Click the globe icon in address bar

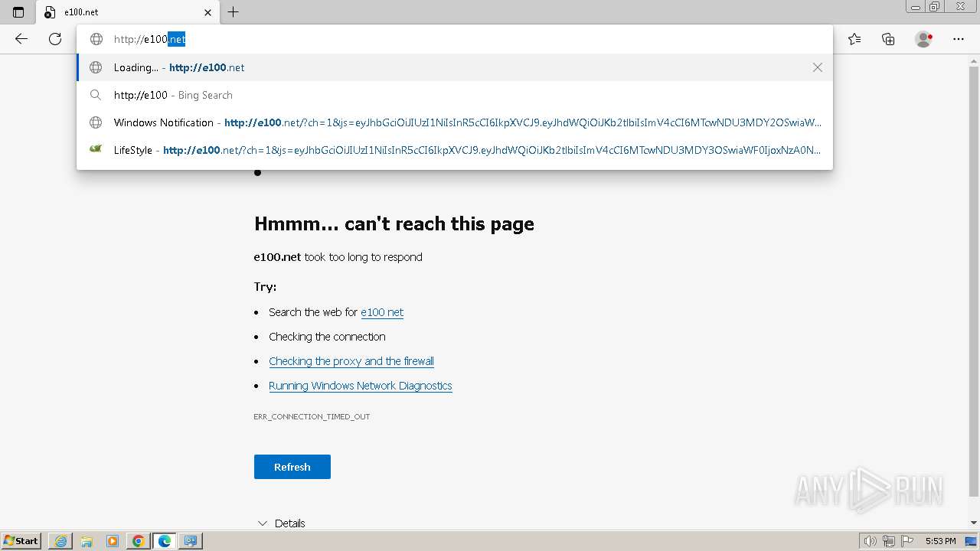[x=96, y=39]
